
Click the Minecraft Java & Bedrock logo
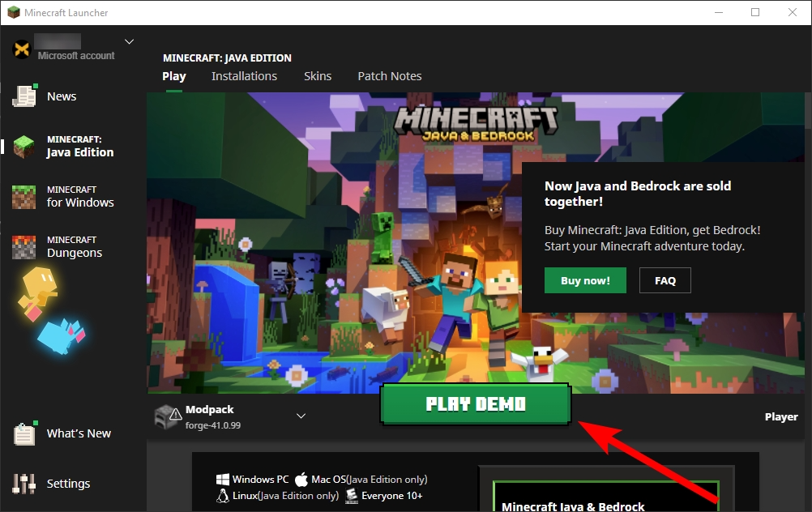tap(477, 123)
